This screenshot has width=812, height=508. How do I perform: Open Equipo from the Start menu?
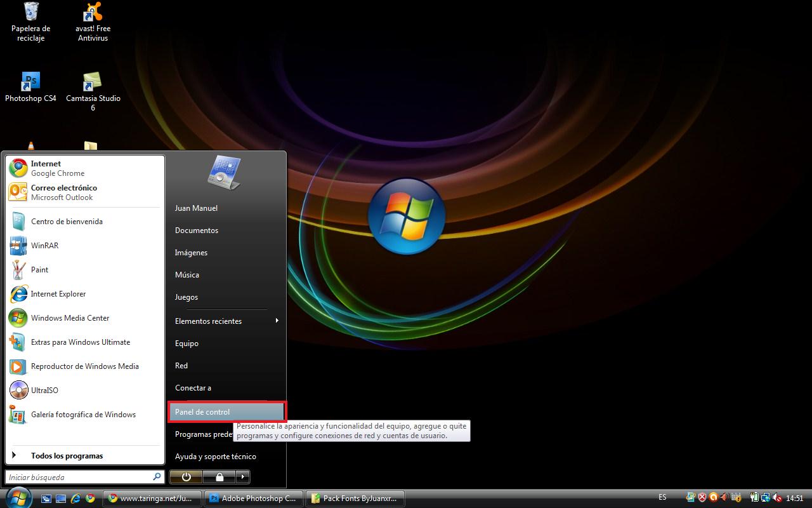pyautogui.click(x=226, y=344)
